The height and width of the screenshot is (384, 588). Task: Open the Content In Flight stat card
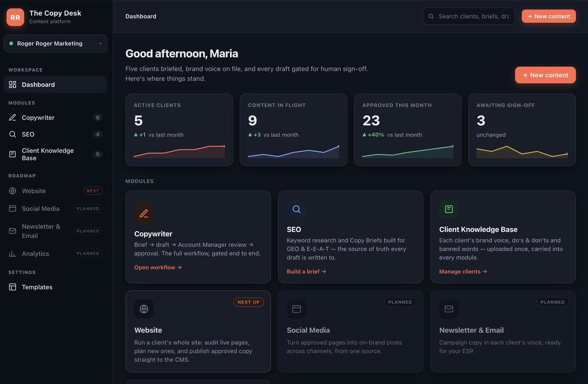tap(294, 130)
